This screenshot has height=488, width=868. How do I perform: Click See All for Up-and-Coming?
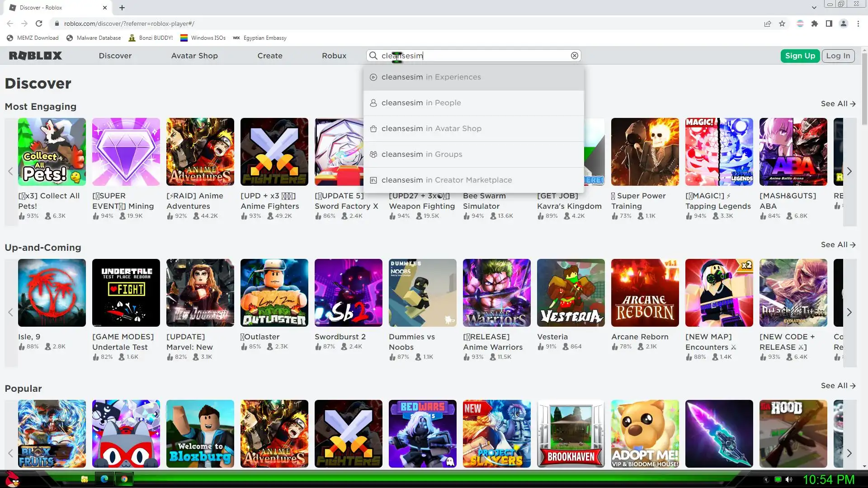coord(838,244)
